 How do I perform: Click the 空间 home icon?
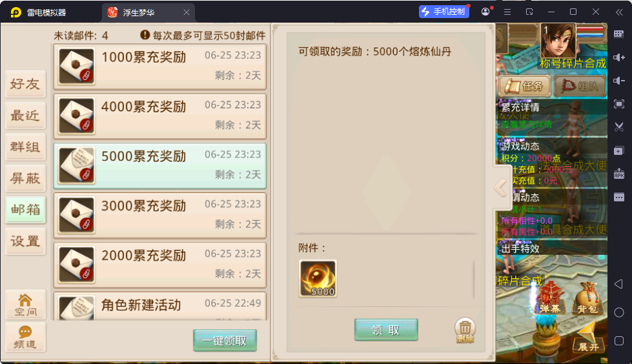25,305
